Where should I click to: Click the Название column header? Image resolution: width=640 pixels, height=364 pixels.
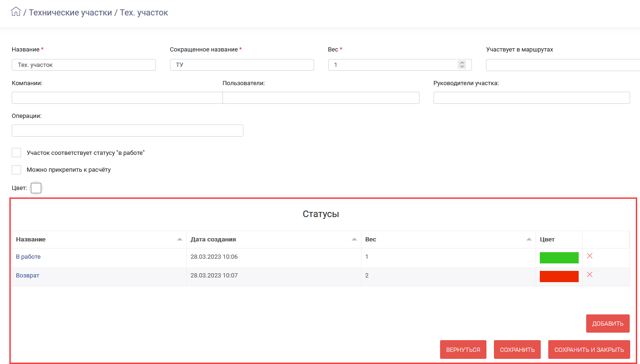pyautogui.click(x=99, y=239)
